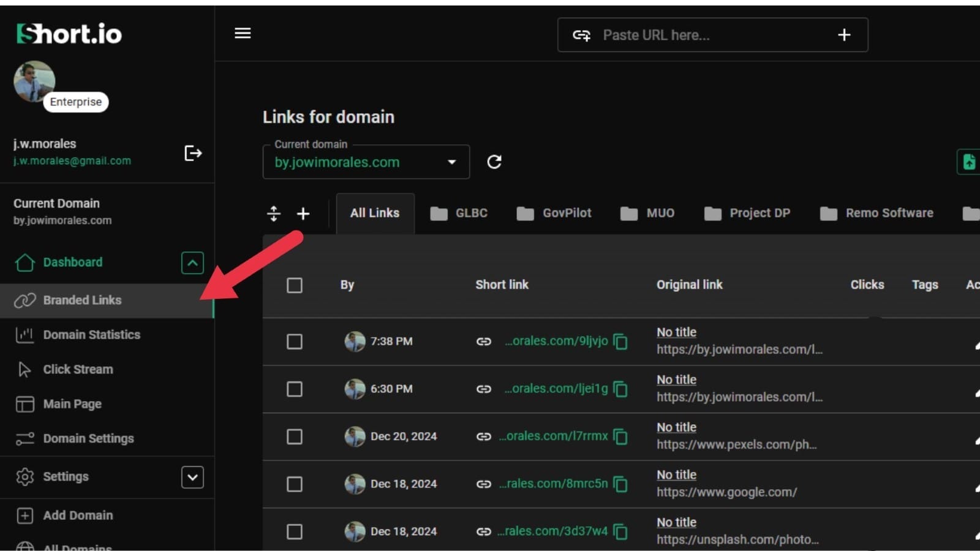Screen dimensions: 980x551
Task: Check the Dec 20, 2024 link row
Action: point(295,437)
